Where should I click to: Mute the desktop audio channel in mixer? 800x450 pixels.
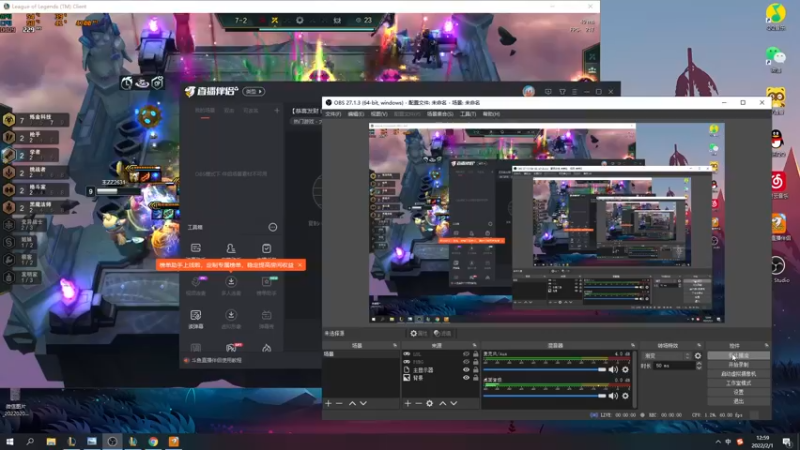[613, 395]
